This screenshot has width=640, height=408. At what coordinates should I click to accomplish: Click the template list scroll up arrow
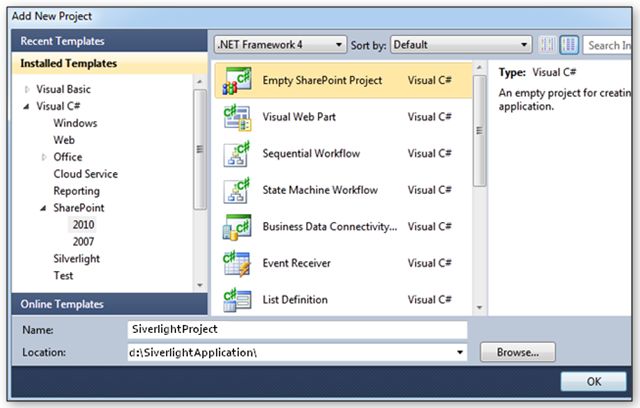(x=480, y=67)
